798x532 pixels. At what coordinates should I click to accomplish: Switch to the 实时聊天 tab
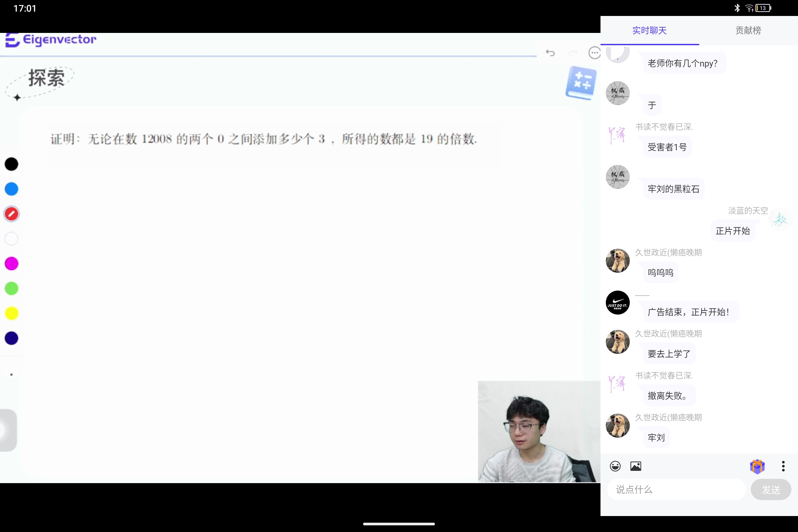pos(649,31)
